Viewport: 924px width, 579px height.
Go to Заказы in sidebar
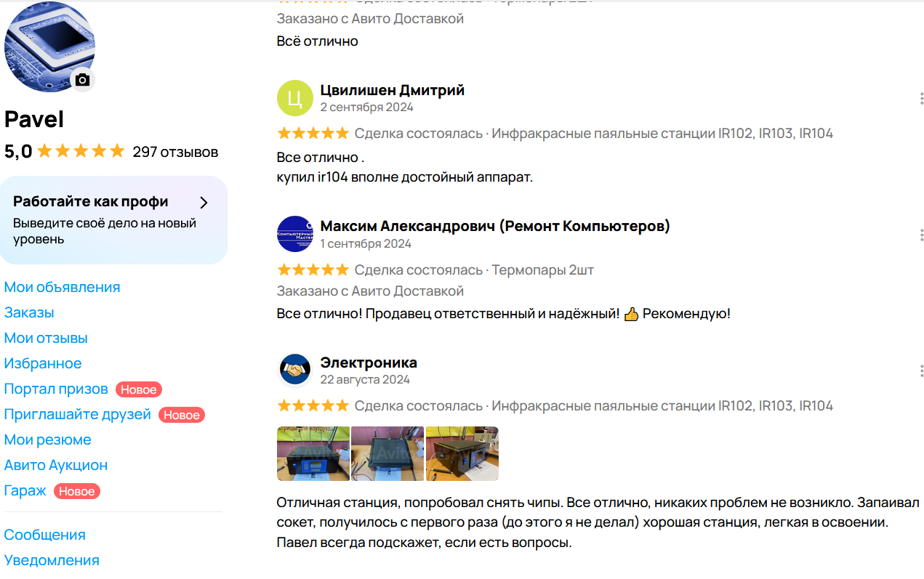tap(29, 312)
